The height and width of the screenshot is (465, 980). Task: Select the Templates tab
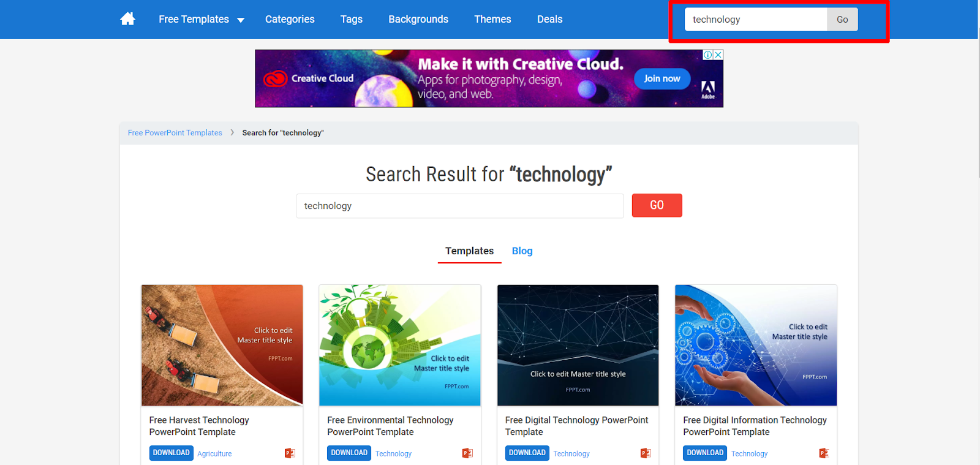tap(469, 251)
